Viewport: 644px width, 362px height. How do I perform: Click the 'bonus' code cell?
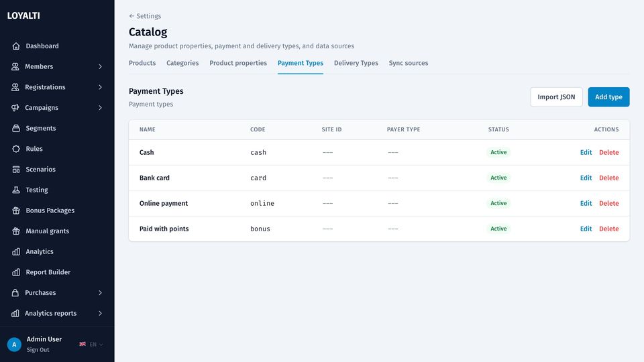pos(260,229)
